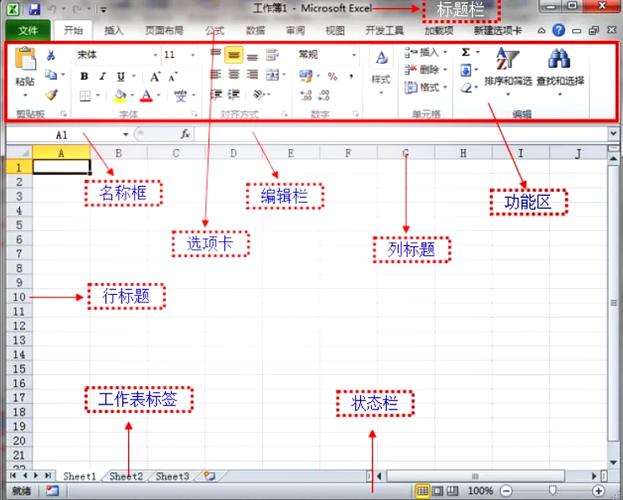
Task: Apply the red font color A
Action: coord(146,96)
